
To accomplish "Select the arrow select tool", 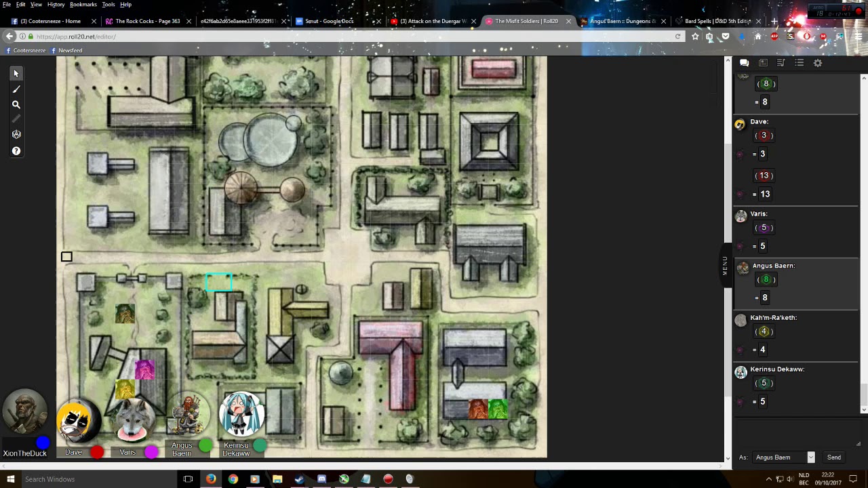I will pyautogui.click(x=16, y=73).
